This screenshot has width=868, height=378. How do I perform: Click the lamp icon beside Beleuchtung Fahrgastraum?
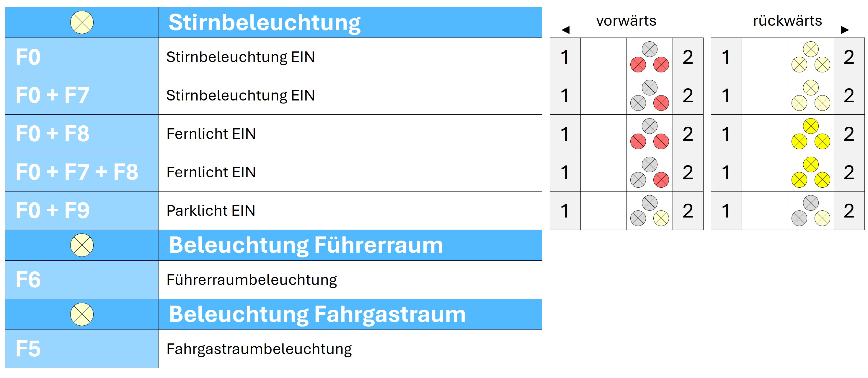[x=82, y=314]
